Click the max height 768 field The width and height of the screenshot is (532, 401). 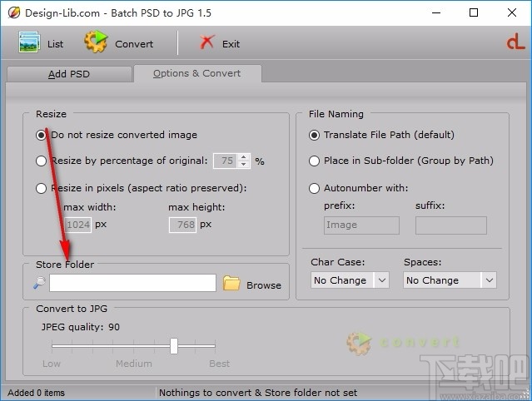click(183, 225)
